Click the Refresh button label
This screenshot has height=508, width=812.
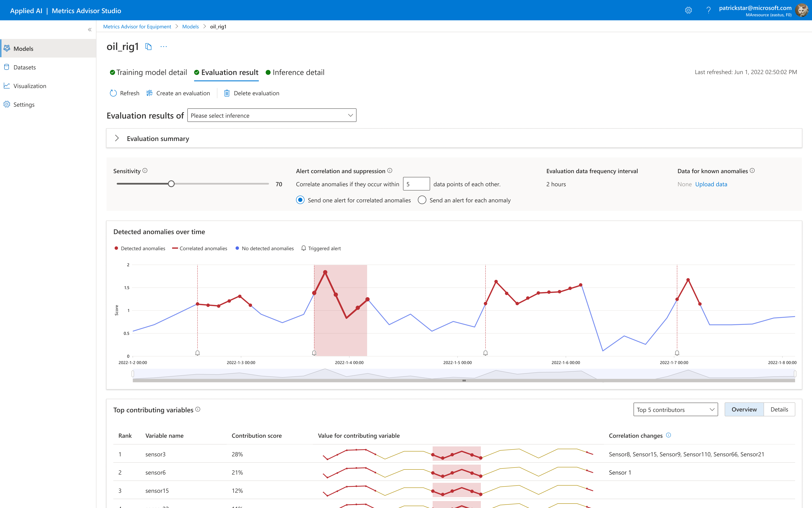pyautogui.click(x=129, y=93)
